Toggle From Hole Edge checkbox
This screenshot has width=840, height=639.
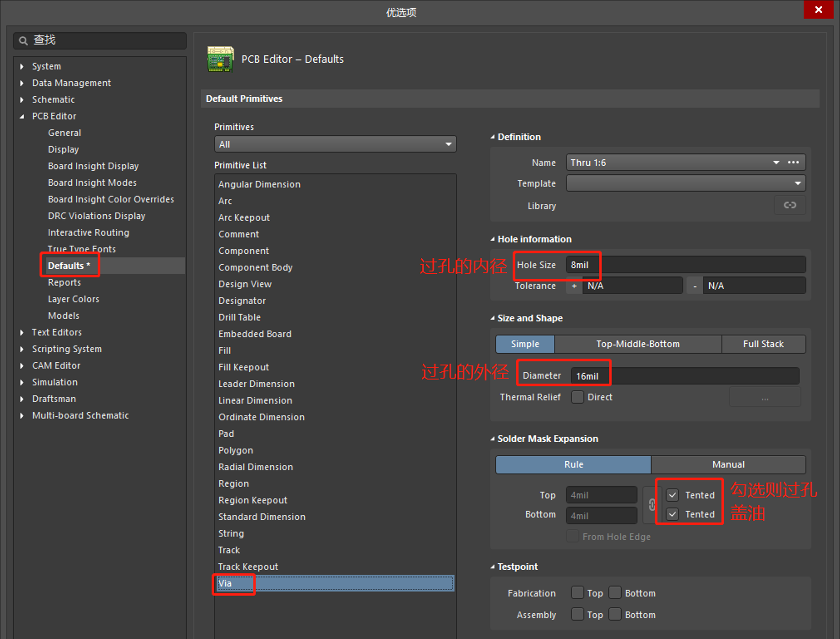coord(572,536)
